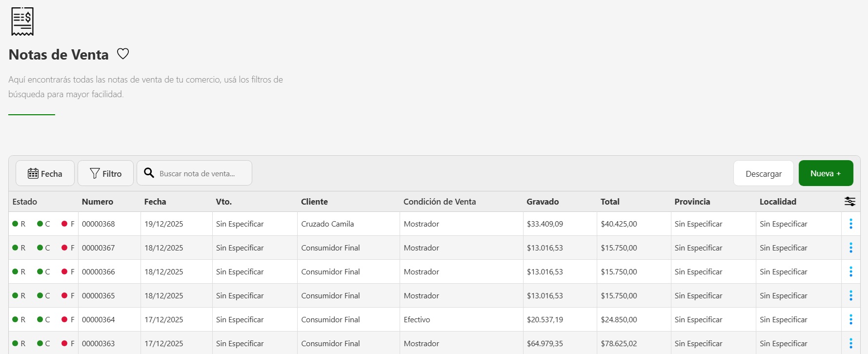Image resolution: width=868 pixels, height=354 pixels.
Task: Select the Cruzado Camila client cell
Action: [327, 224]
